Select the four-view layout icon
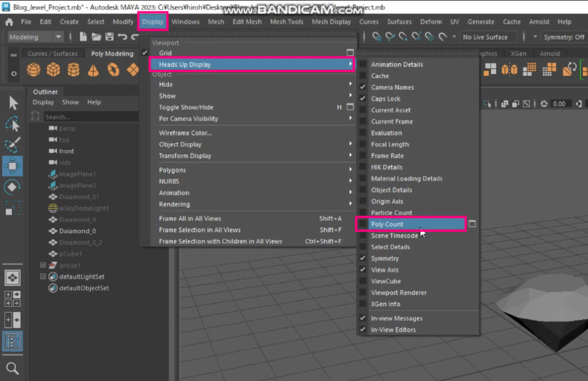This screenshot has height=381, width=588. coord(13,299)
